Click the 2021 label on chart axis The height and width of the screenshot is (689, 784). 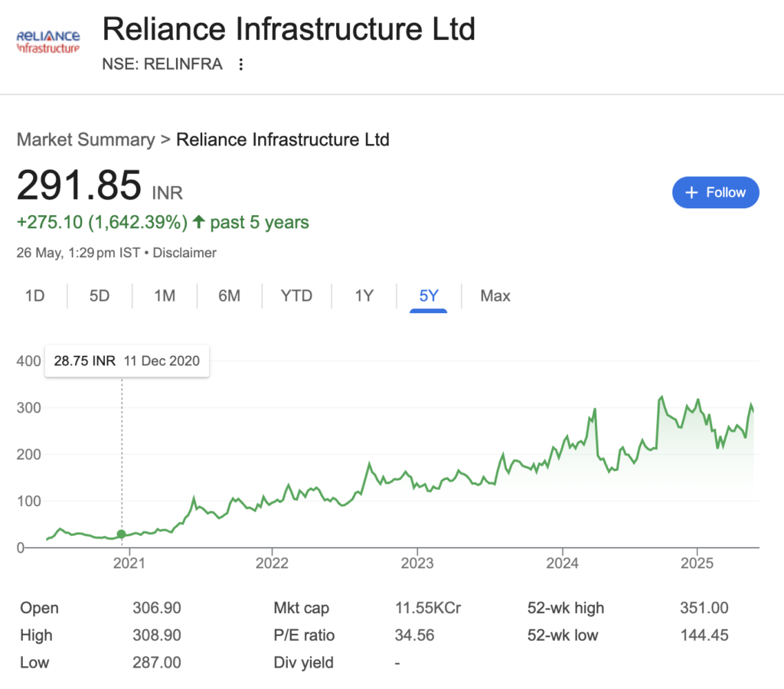(129, 563)
